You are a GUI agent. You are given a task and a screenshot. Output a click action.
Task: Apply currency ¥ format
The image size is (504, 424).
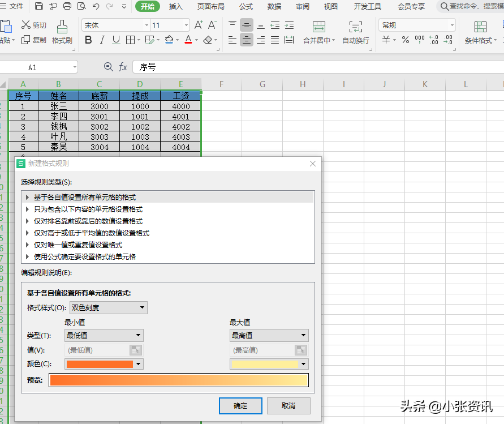coord(386,40)
